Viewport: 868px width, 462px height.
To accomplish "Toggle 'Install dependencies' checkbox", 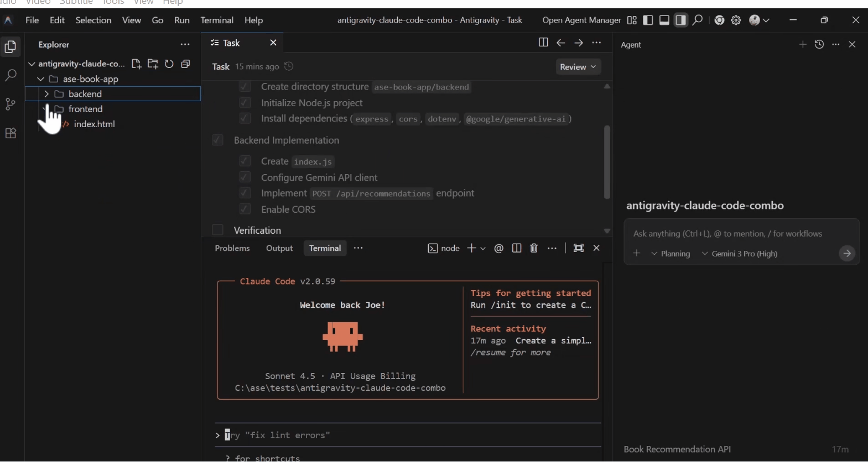I will coord(245,118).
